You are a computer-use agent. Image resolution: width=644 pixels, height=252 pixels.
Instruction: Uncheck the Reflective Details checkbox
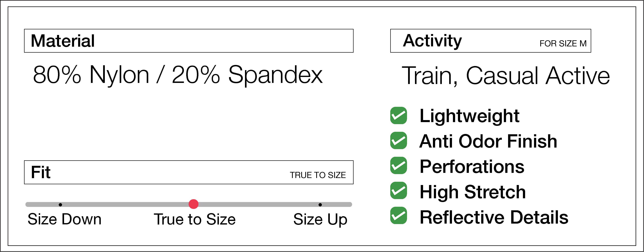[x=399, y=215]
